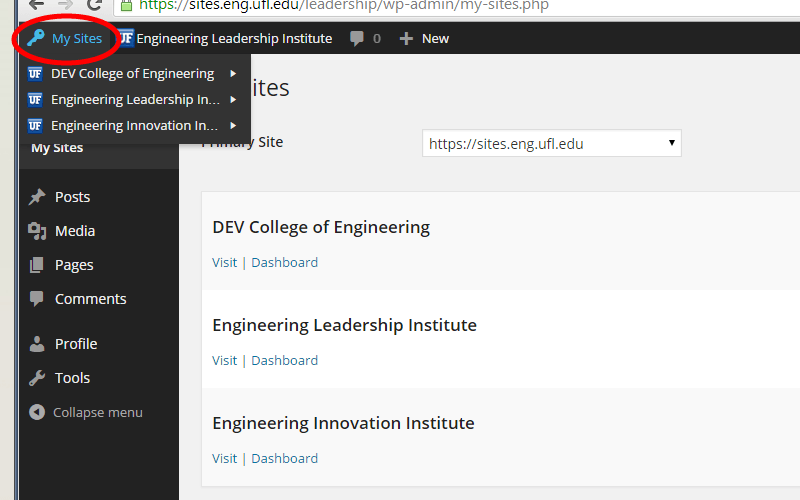Click the comments bubble icon in admin bar
Image resolution: width=800 pixels, height=500 pixels.
pyautogui.click(x=357, y=39)
